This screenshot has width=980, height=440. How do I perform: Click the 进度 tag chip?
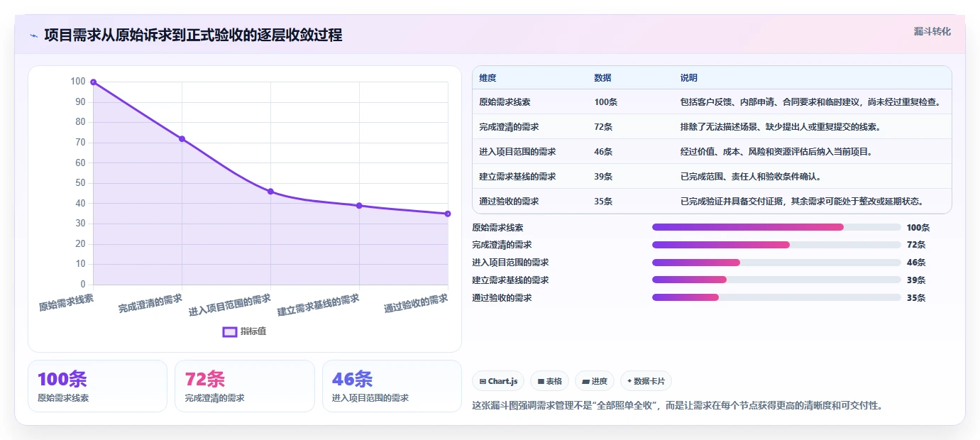[x=595, y=381]
